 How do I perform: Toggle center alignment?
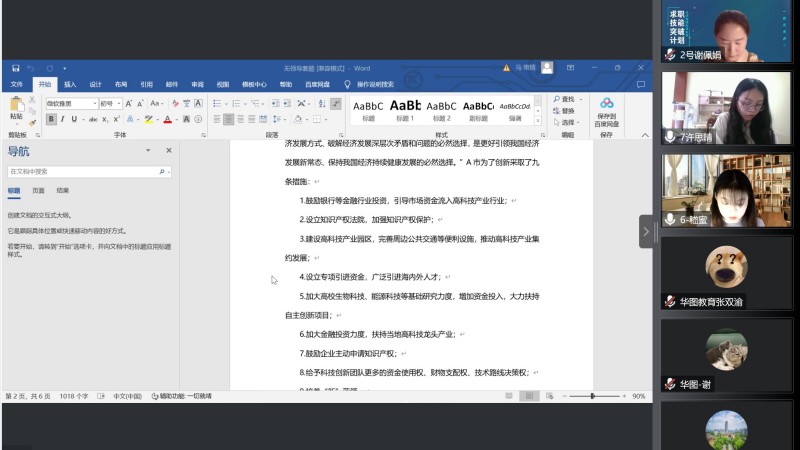229,119
